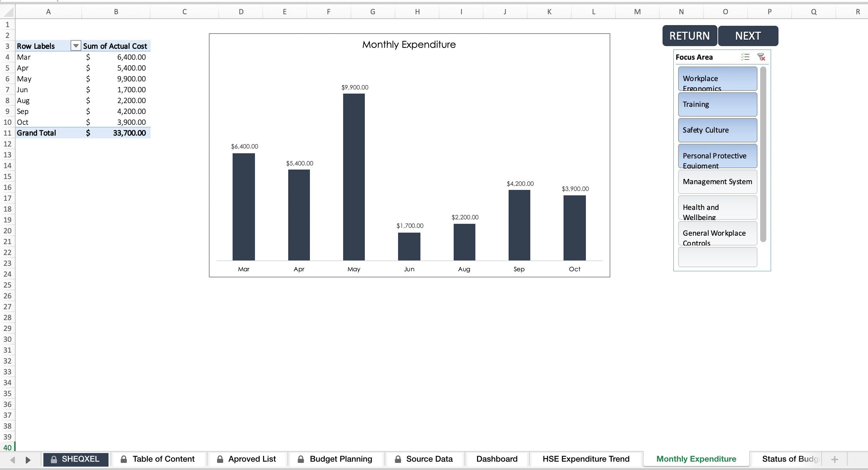Screen dimensions: 868x470
Task: Enable Management System in Focus Area slicer
Action: click(x=717, y=182)
